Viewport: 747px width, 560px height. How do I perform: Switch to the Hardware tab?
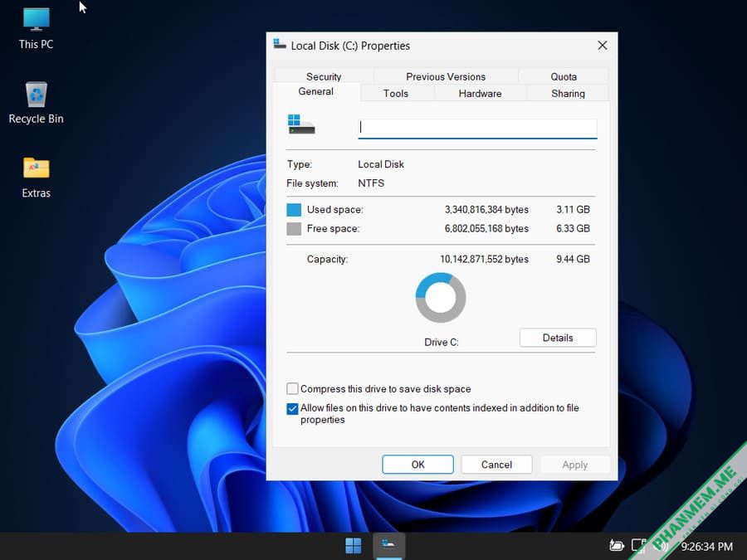pyautogui.click(x=481, y=93)
